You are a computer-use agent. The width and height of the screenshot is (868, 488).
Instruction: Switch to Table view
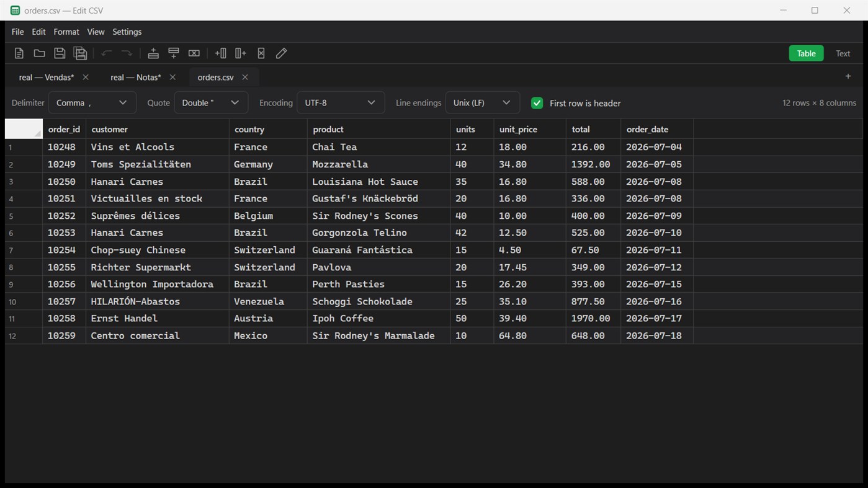[x=806, y=53]
